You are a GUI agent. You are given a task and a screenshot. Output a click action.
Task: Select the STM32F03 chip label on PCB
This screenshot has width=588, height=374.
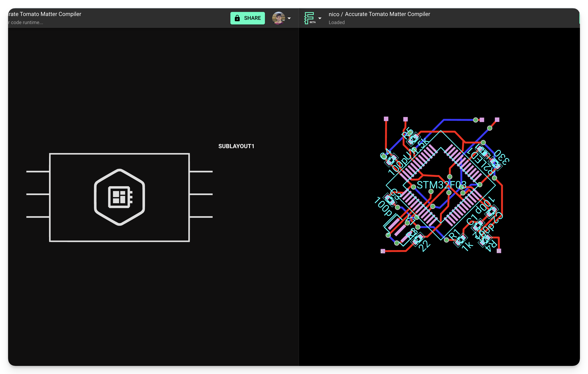(441, 185)
